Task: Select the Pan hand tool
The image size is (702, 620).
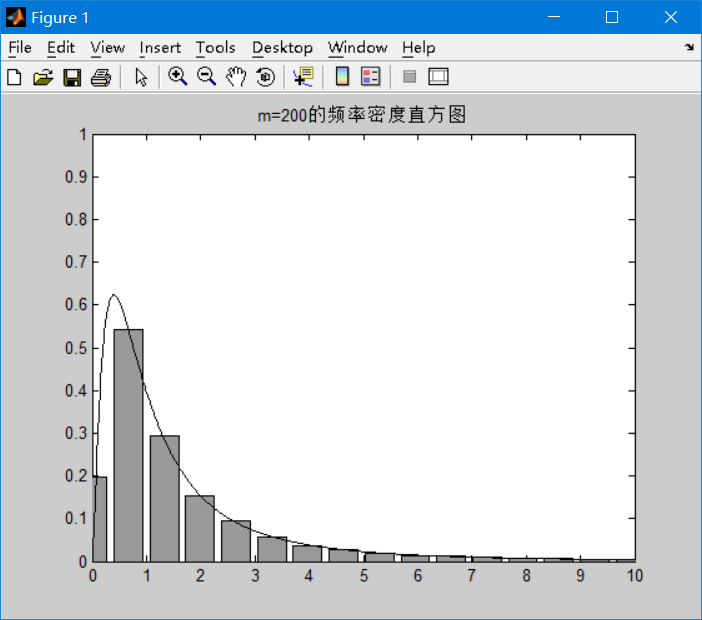Action: [x=236, y=77]
